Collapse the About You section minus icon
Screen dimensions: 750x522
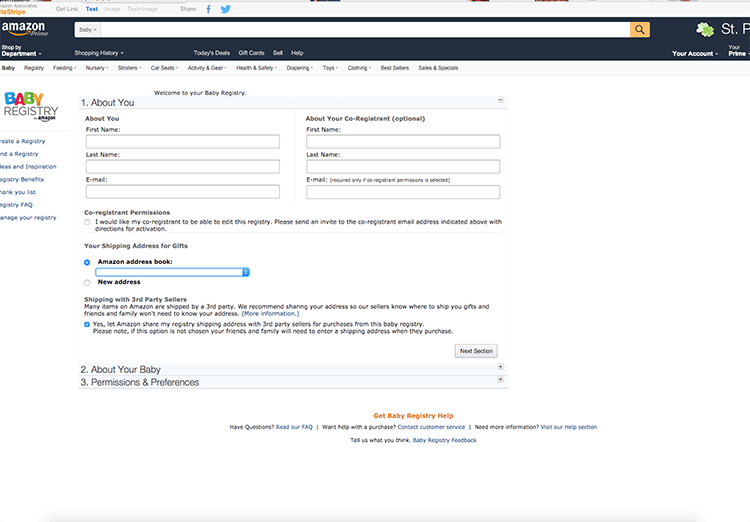click(501, 102)
